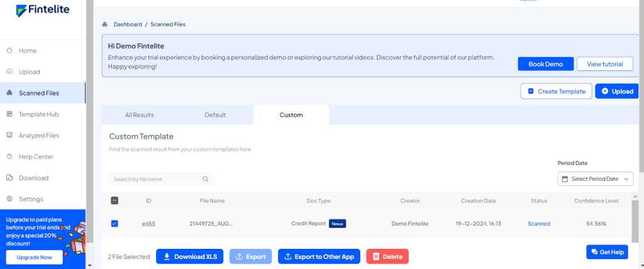
Task: Switch to the Default tab
Action: click(x=215, y=115)
